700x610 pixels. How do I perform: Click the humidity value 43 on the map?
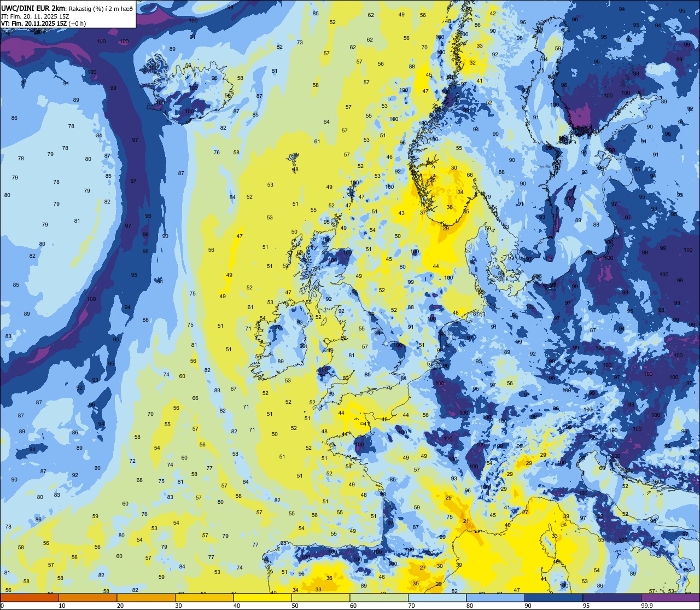tap(401, 213)
